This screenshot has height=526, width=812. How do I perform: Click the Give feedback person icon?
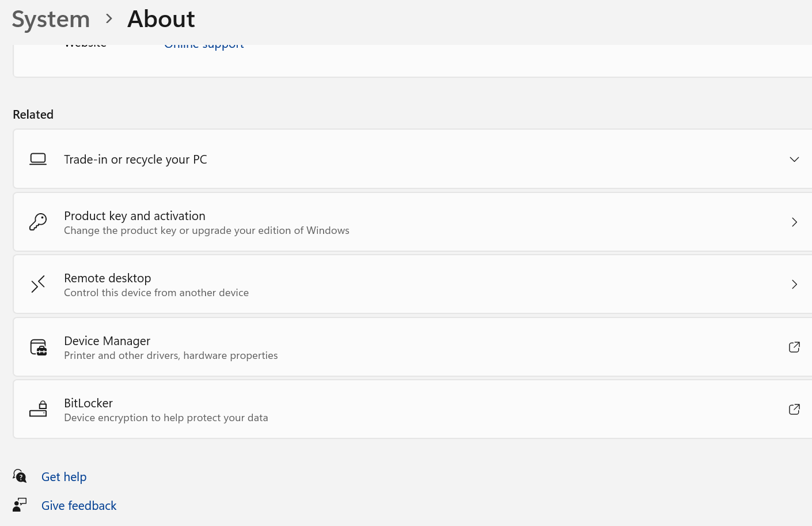pos(20,505)
